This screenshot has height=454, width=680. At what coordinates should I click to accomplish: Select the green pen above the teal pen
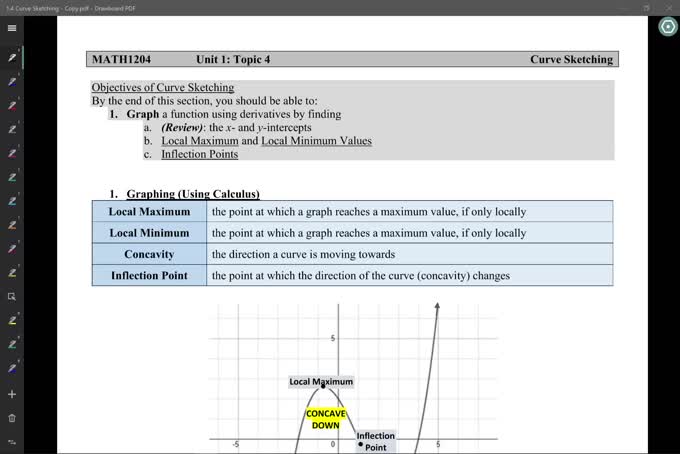click(x=12, y=177)
